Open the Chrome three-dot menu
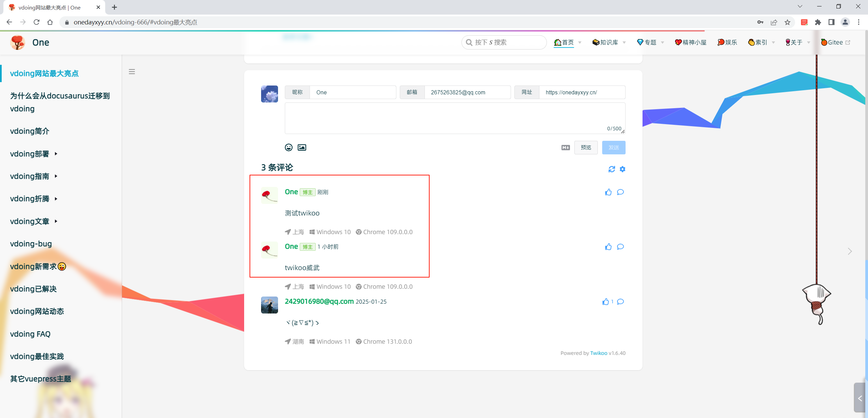 point(859,22)
